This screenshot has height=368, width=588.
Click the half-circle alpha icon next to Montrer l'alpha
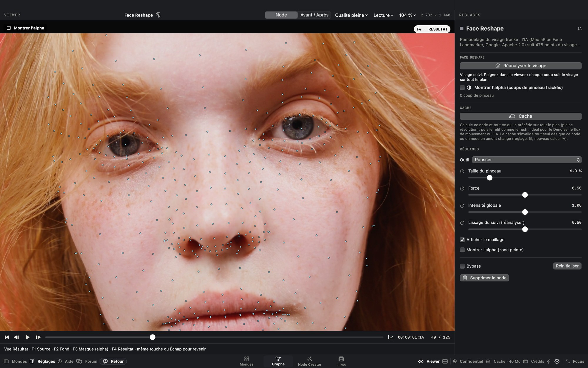point(469,88)
